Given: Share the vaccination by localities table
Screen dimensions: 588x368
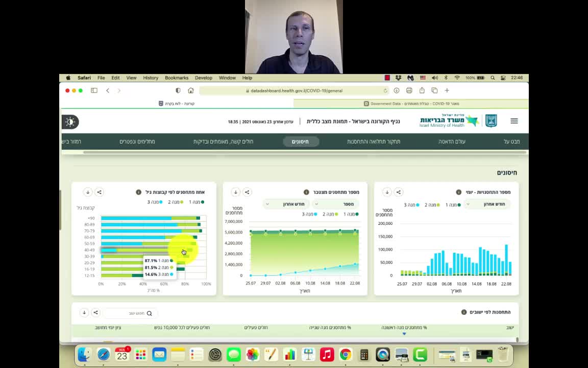Looking at the screenshot, I should (x=96, y=312).
